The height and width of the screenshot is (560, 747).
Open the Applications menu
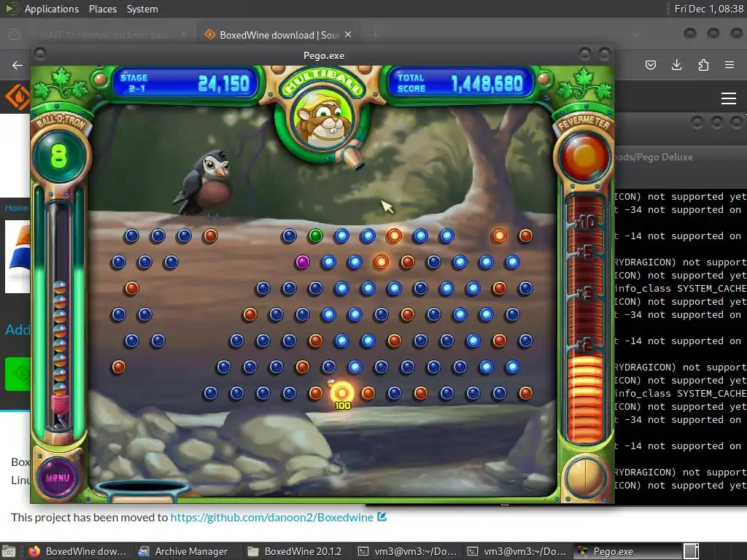click(52, 9)
